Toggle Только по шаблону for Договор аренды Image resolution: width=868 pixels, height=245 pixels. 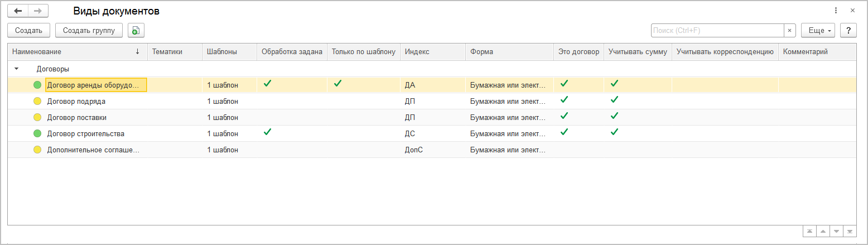coord(337,84)
